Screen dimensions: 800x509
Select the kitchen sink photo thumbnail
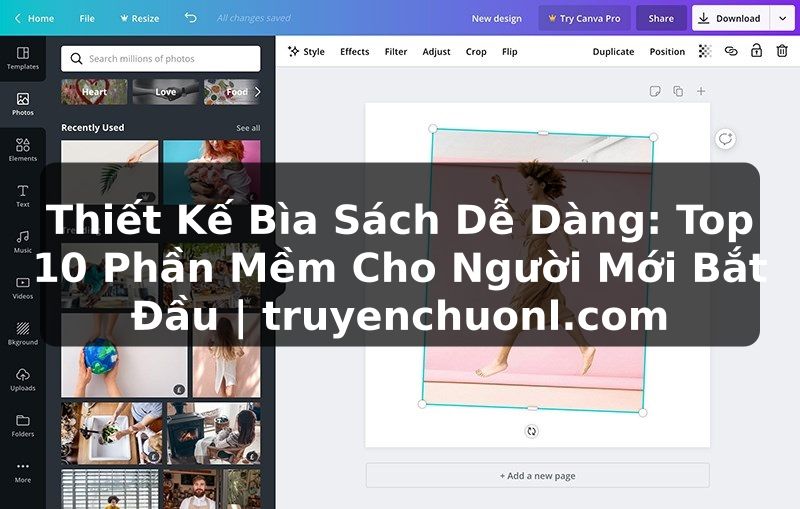tap(111, 433)
